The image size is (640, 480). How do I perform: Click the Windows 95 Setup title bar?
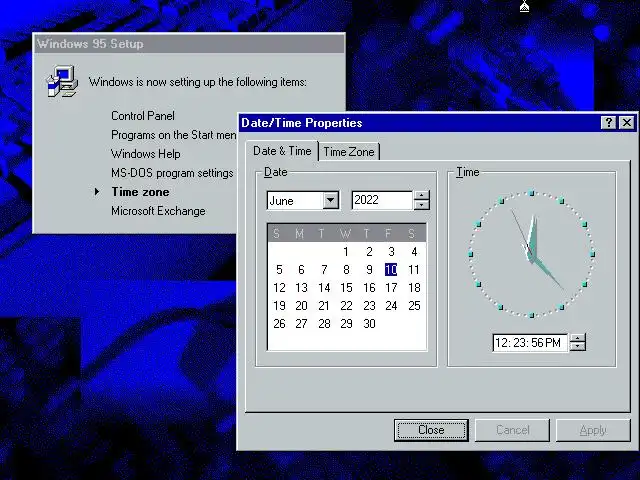pyautogui.click(x=189, y=44)
